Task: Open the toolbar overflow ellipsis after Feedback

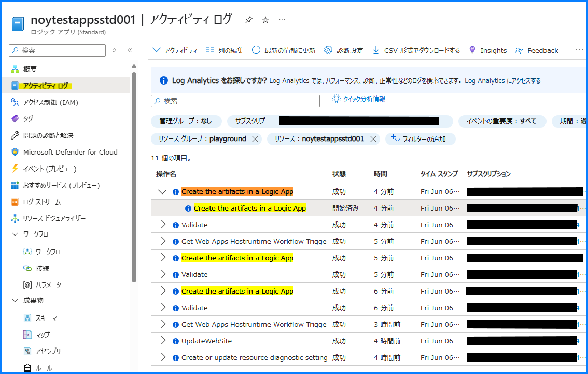Action: (x=579, y=50)
